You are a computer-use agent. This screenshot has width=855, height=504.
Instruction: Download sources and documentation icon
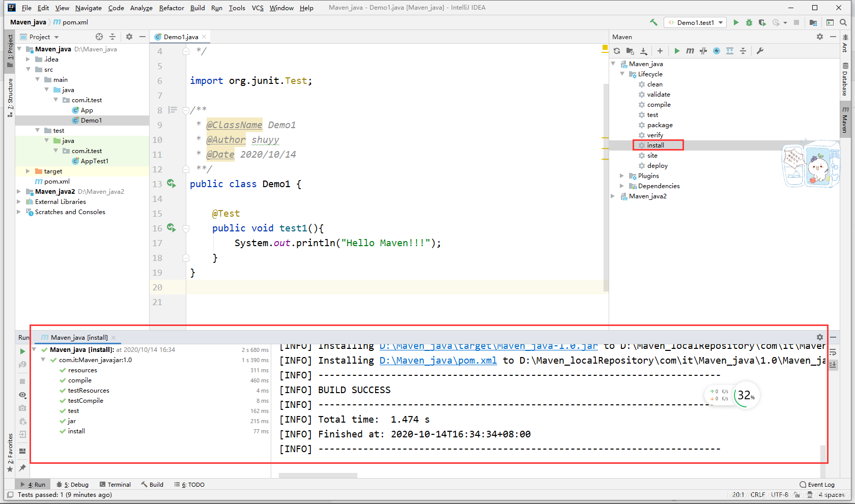(x=643, y=51)
